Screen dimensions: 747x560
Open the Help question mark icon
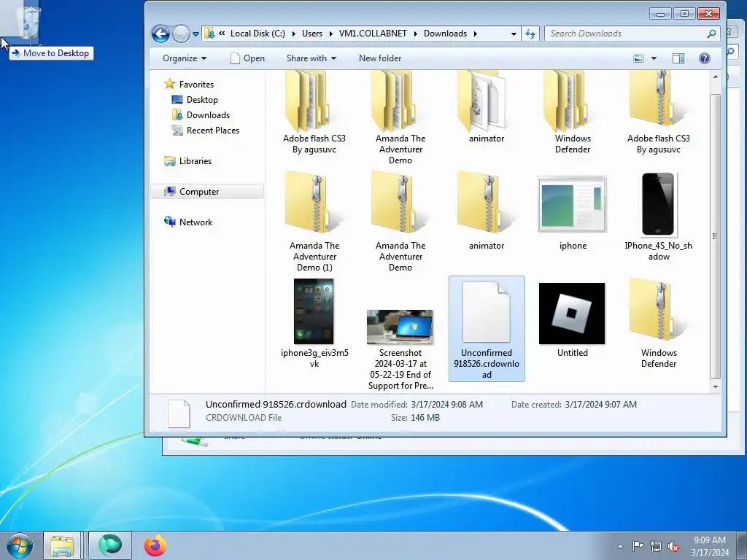(705, 58)
